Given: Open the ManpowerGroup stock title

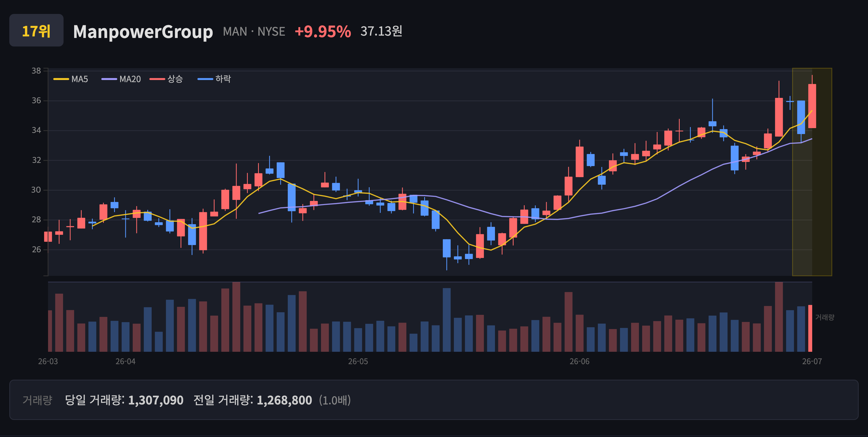Looking at the screenshot, I should click(143, 32).
